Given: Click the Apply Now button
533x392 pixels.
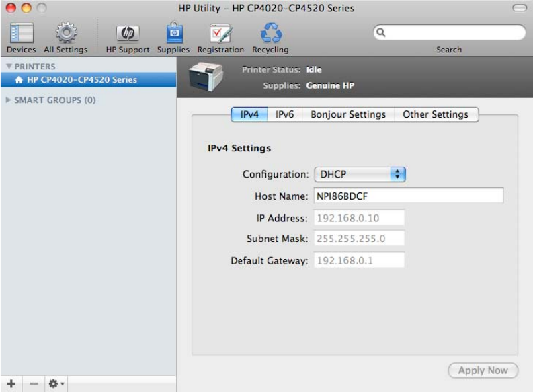Looking at the screenshot, I should click(483, 370).
